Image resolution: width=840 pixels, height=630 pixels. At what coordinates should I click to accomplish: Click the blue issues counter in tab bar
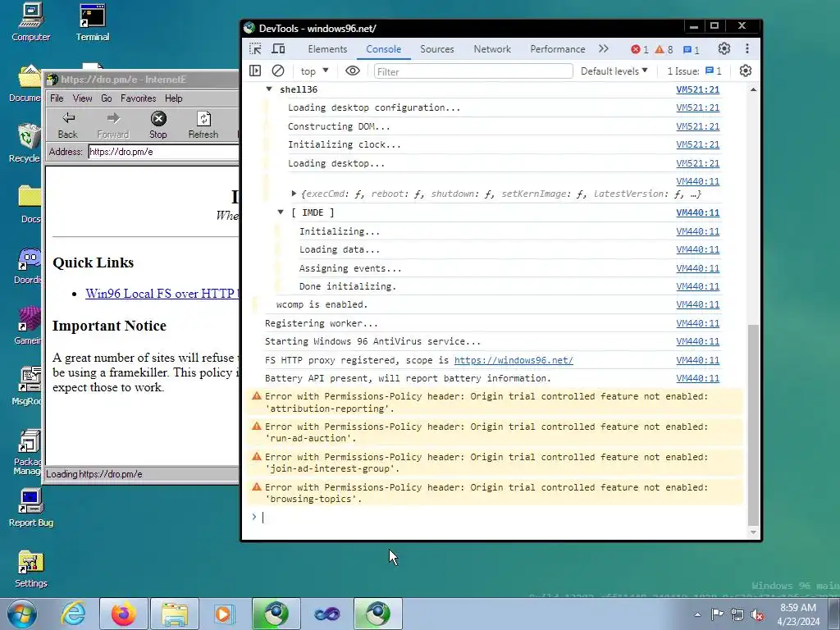[691, 49]
